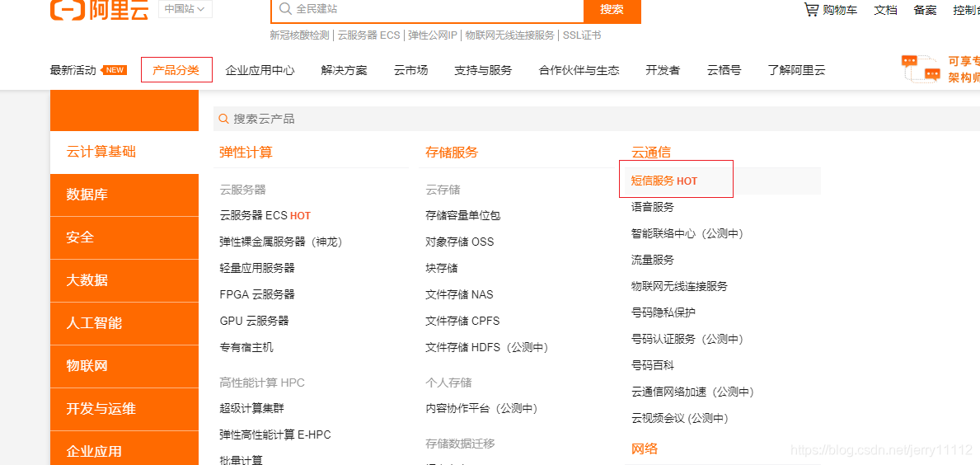Viewport: 980px width, 465px height.
Task: Click the Aliyun logo
Action: tap(100, 9)
